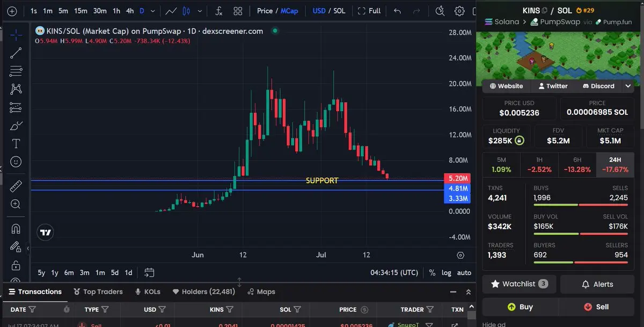Select the ruler measure tool
Image resolution: width=644 pixels, height=327 pixels.
pos(16,186)
